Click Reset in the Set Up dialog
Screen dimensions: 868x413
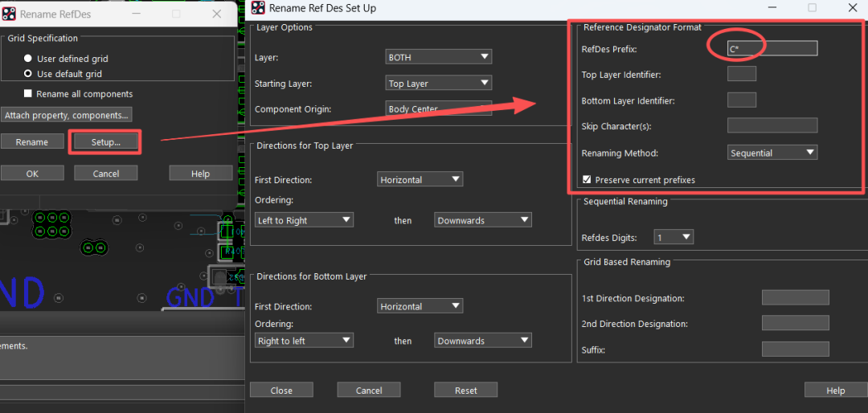pos(465,390)
